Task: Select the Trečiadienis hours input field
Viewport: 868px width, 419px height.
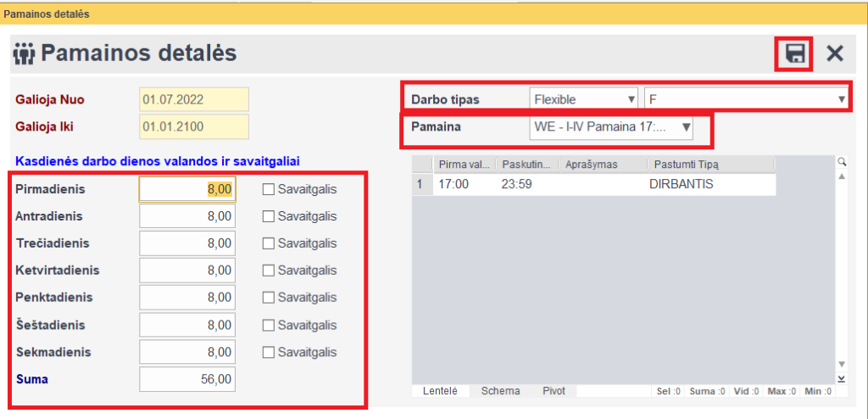Action: click(x=187, y=243)
